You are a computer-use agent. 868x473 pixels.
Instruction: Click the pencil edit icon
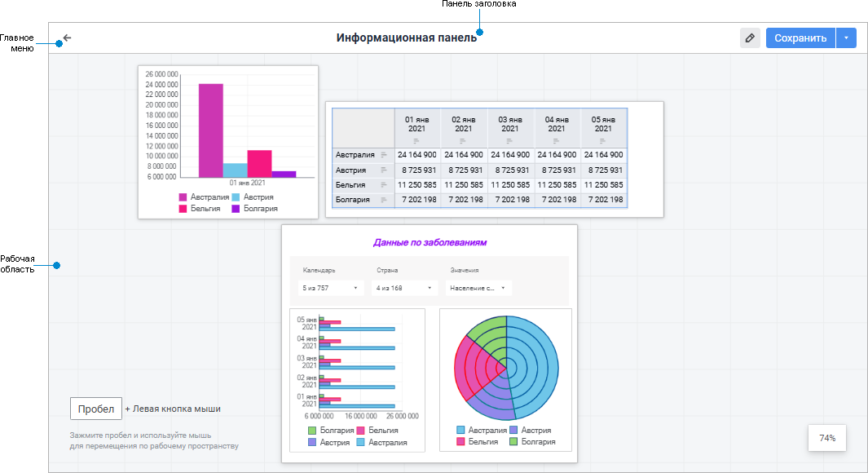(x=750, y=38)
